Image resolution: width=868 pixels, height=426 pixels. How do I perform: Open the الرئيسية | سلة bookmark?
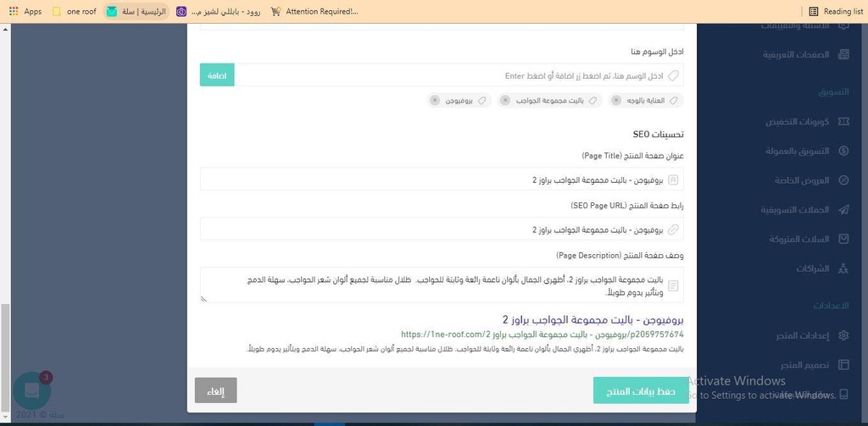[136, 11]
